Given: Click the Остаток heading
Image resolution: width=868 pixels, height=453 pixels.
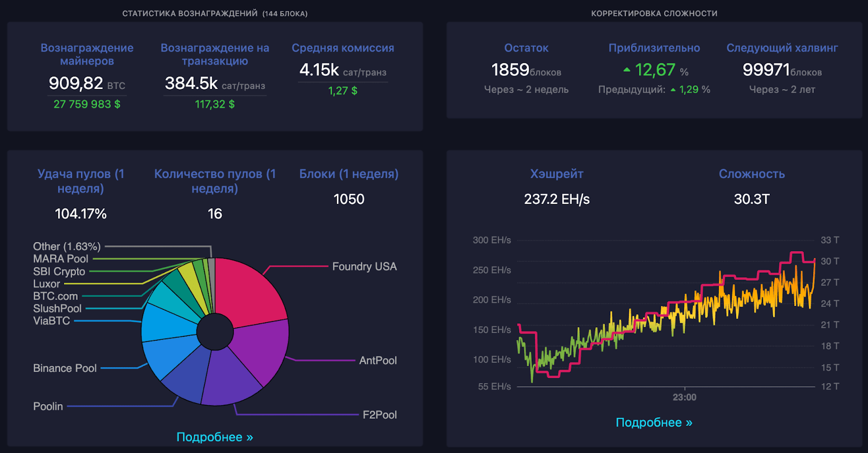Looking at the screenshot, I should click(526, 48).
